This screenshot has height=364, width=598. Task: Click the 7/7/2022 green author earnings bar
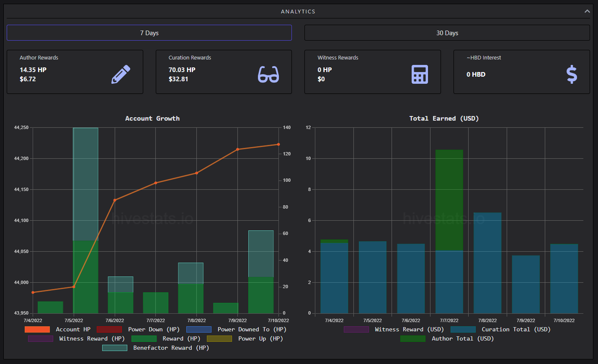click(449, 200)
